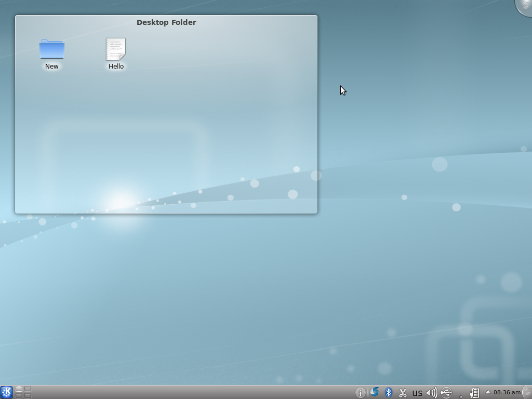The height and width of the screenshot is (399, 532).
Task: Click the information icon in the system tray
Action: tap(361, 392)
